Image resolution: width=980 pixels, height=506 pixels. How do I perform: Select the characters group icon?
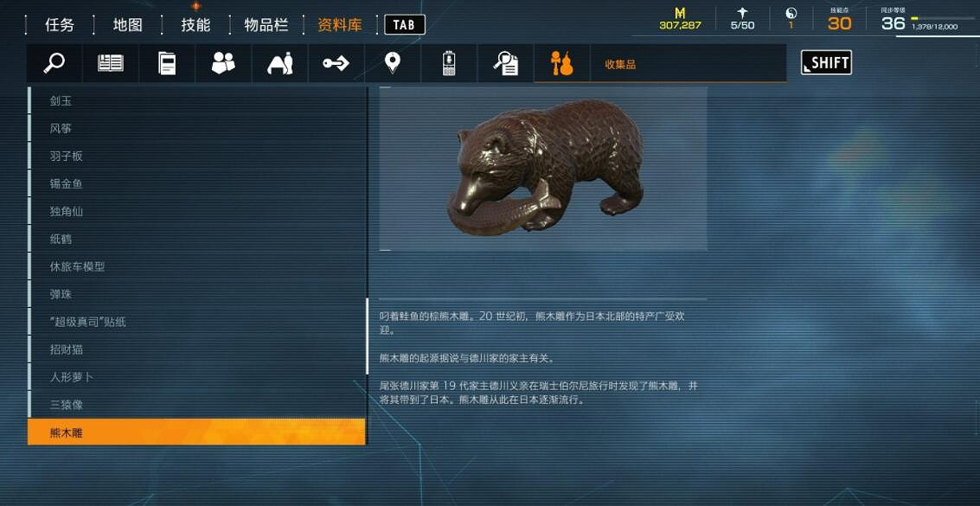coord(223,63)
